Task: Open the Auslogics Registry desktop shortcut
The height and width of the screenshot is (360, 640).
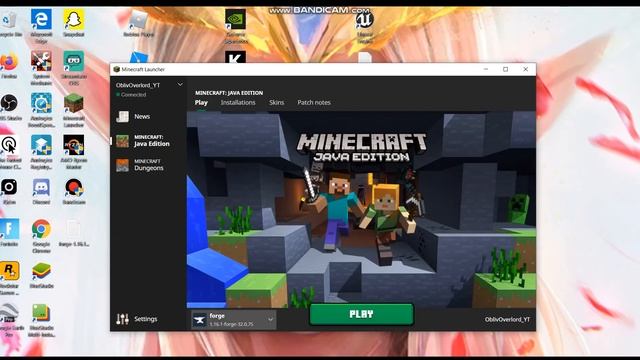Action: click(41, 152)
